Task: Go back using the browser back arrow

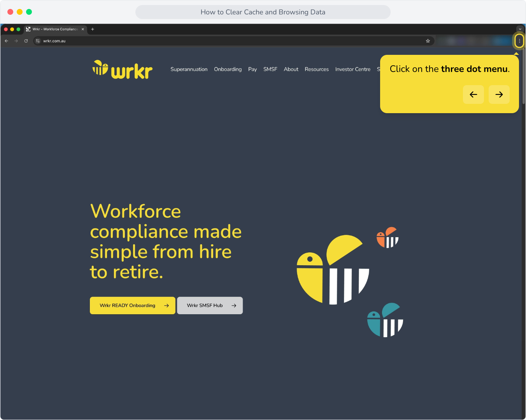Action: (7, 41)
